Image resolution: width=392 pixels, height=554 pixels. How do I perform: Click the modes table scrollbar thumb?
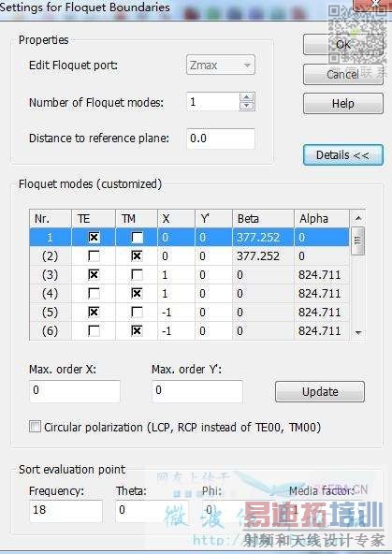[357, 241]
